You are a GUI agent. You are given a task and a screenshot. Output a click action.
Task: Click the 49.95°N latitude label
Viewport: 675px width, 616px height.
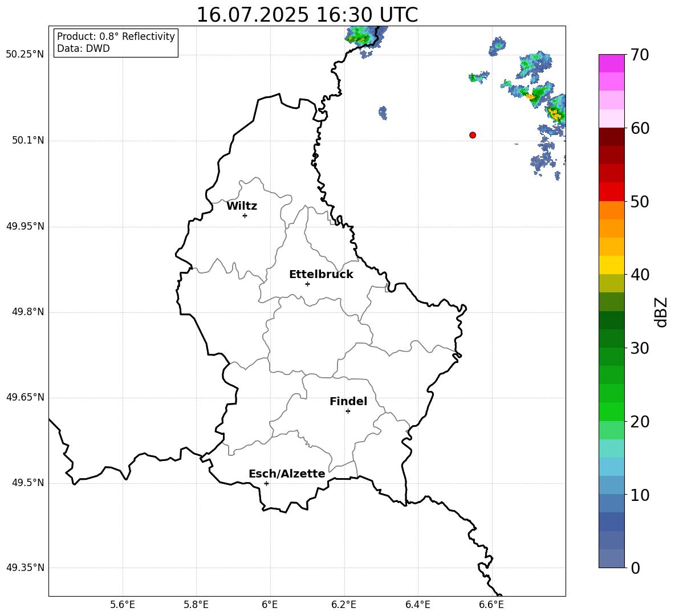[x=25, y=226]
